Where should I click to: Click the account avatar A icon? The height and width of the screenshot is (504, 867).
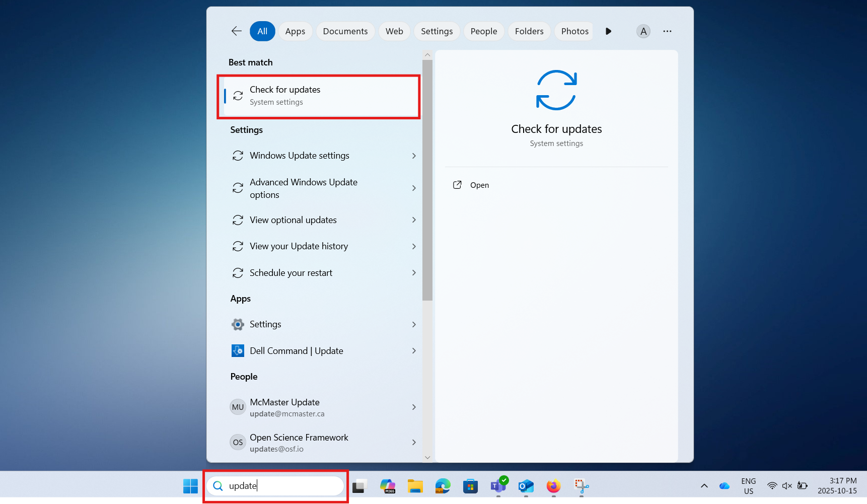point(643,31)
